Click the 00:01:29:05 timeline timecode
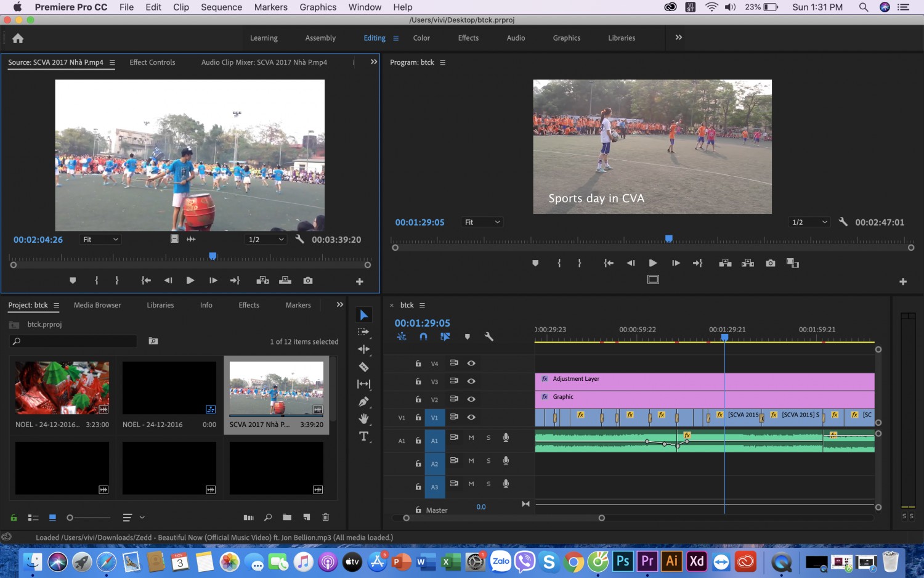 (x=422, y=323)
